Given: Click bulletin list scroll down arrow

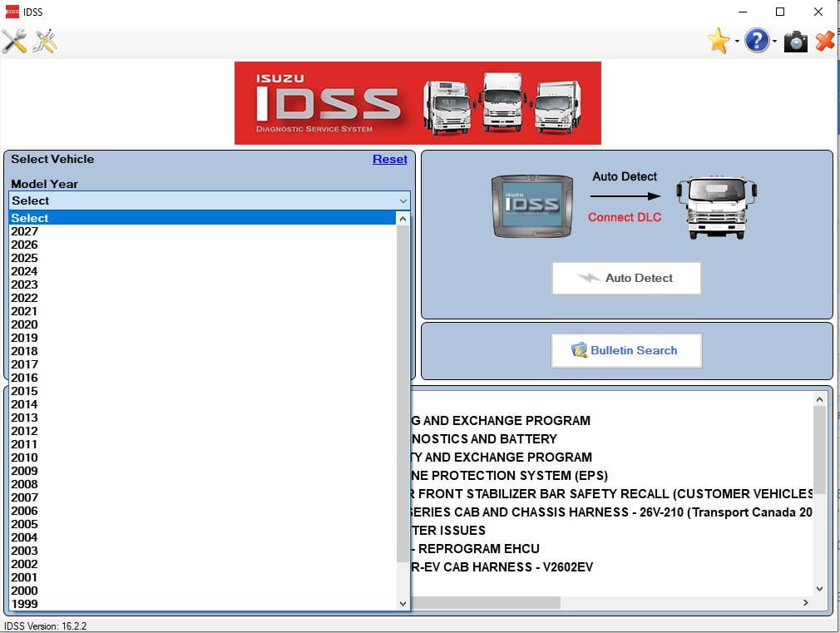Looking at the screenshot, I should [819, 589].
